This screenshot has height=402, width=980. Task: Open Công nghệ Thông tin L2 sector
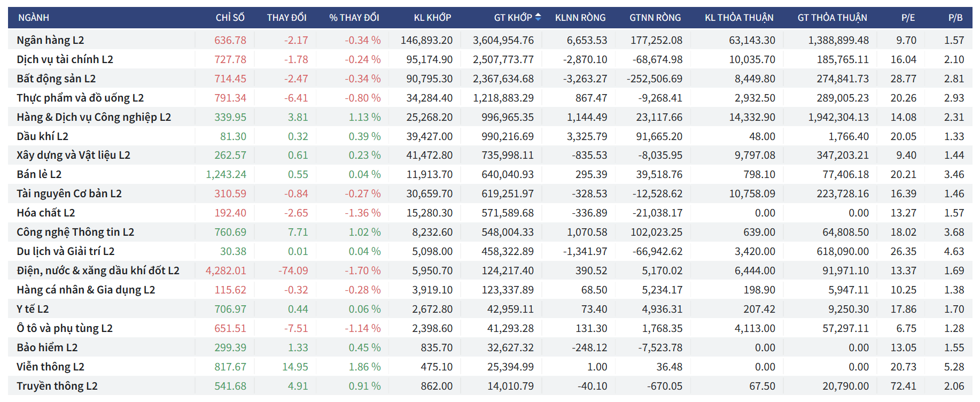pyautogui.click(x=75, y=232)
